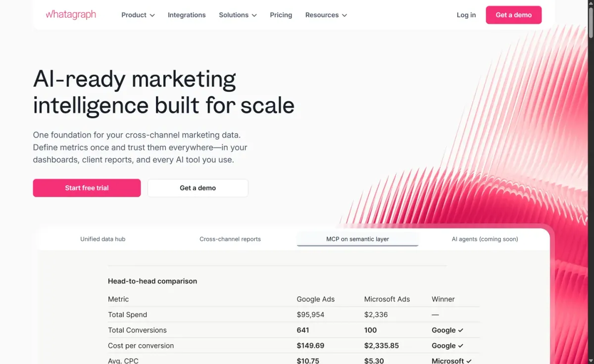Click the Metric column header
Screen dimensions: 594x364
pyautogui.click(x=118, y=299)
